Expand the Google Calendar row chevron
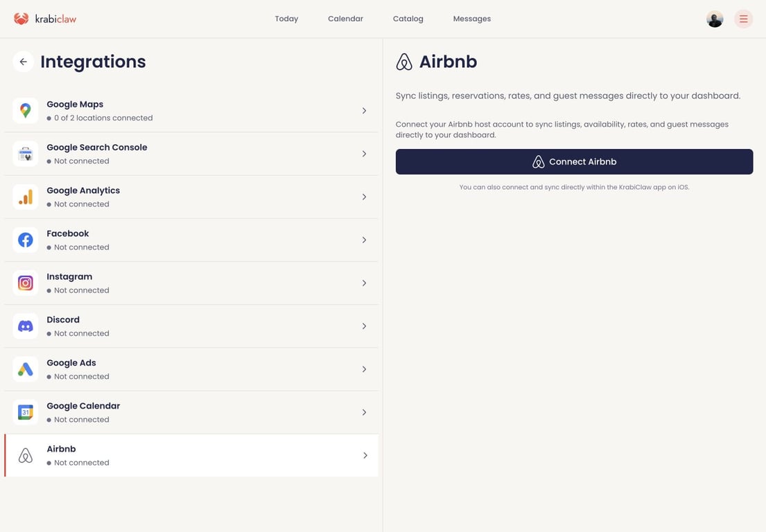This screenshot has height=532, width=766. tap(365, 412)
